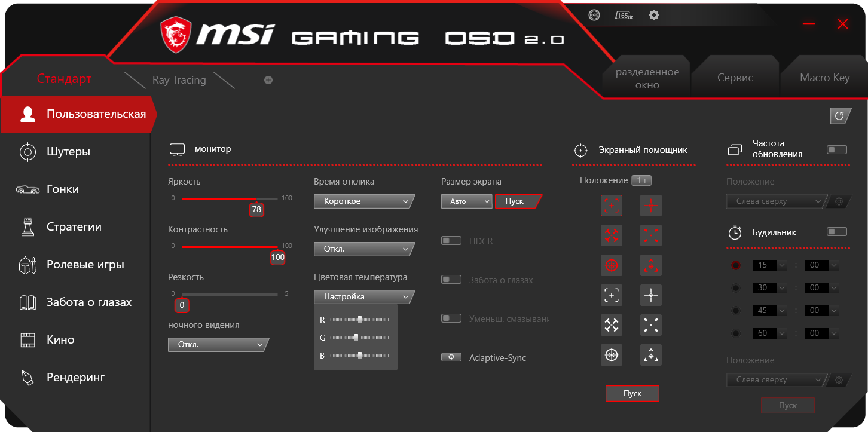
Task: Select the Кино mode
Action: coord(75,340)
